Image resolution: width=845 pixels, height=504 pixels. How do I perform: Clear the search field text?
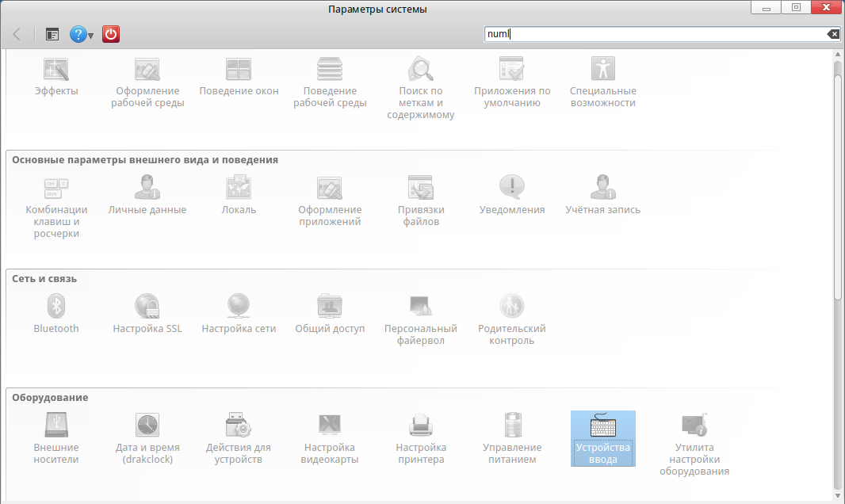click(833, 34)
